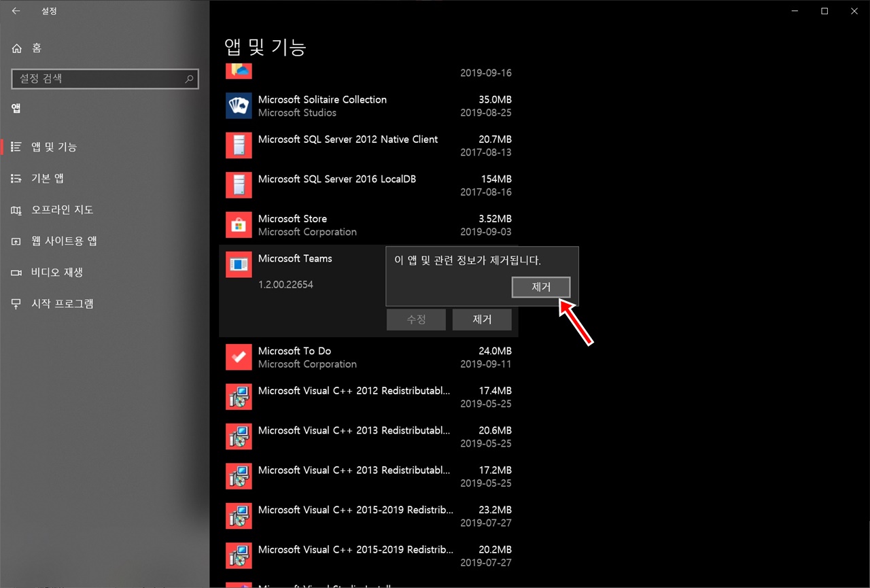Click the 2019-09-11 install date
The height and width of the screenshot is (588, 870).
[x=486, y=364]
